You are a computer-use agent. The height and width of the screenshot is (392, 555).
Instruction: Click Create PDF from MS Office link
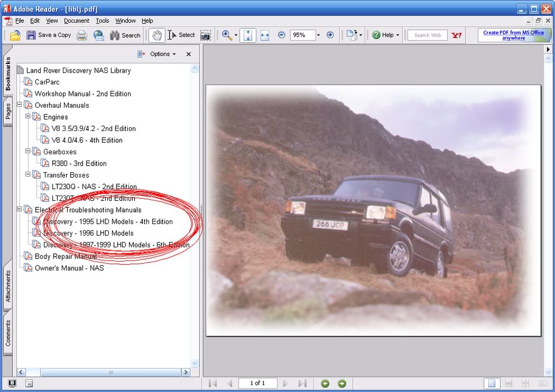(514, 35)
